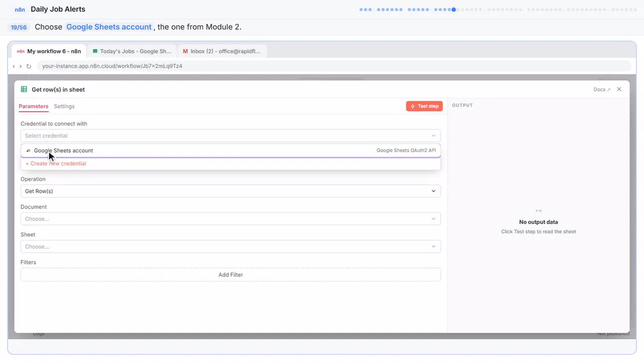Screen dimensions: 644x362
Task: Click the "Click Test step to read the sheet" hint
Action: pos(538,232)
